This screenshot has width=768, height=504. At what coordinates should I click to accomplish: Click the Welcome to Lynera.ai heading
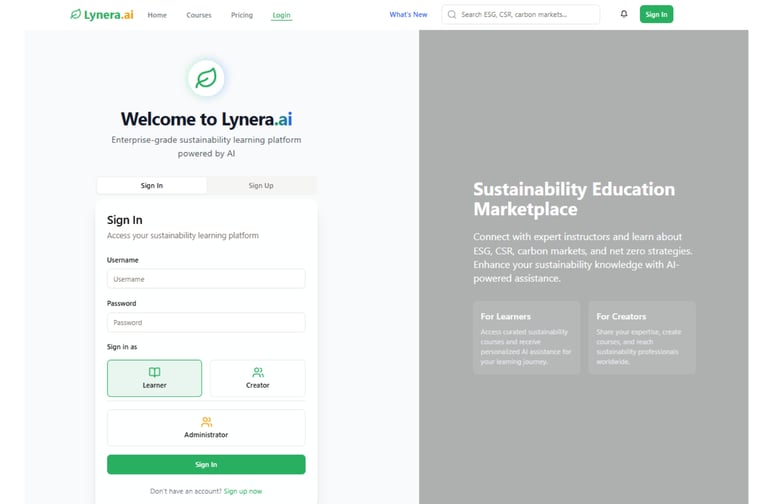click(x=206, y=119)
